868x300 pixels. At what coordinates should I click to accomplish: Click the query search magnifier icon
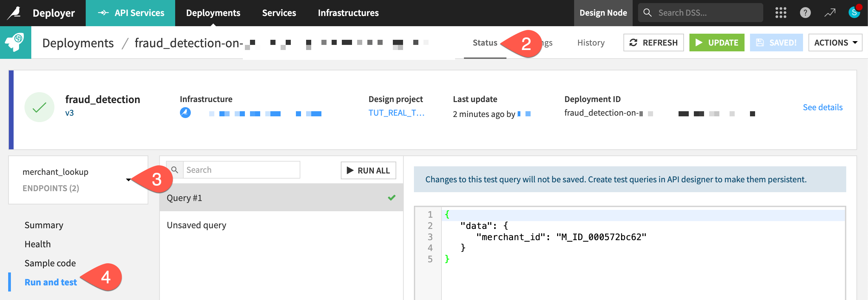point(174,170)
